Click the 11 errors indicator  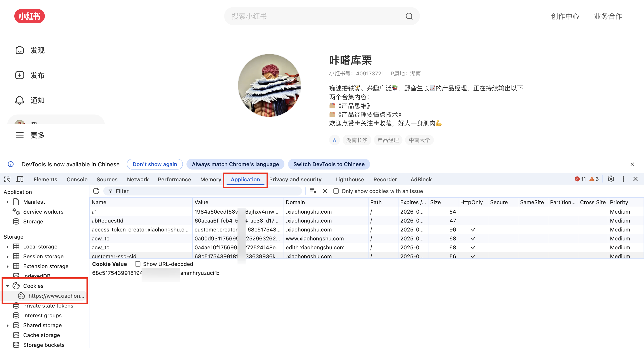[580, 179]
